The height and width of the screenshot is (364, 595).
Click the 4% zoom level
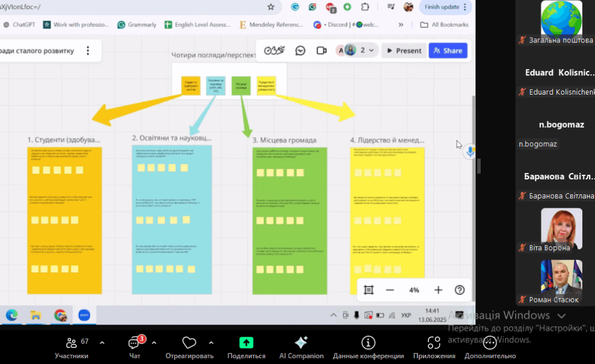click(414, 290)
